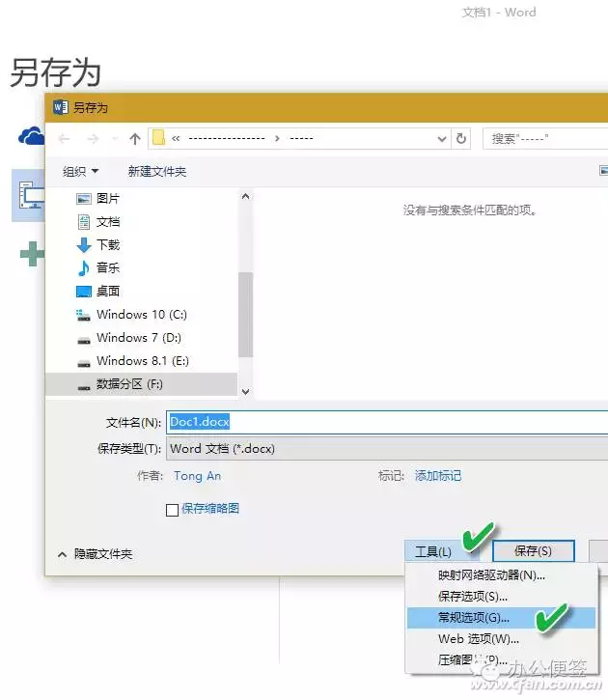Expand the address bar history dropdown
The image size is (608, 700).
tap(442, 139)
